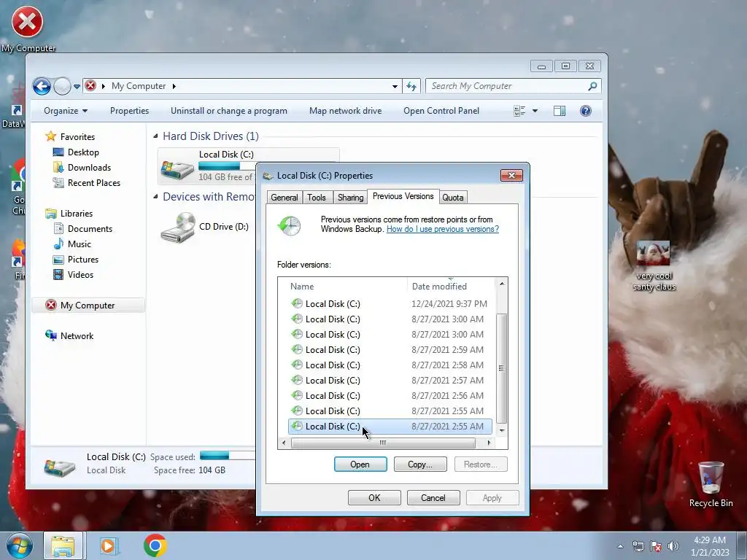This screenshot has width=747, height=560.
Task: Open recent pages dropdown next to Forward
Action: pyautogui.click(x=76, y=87)
